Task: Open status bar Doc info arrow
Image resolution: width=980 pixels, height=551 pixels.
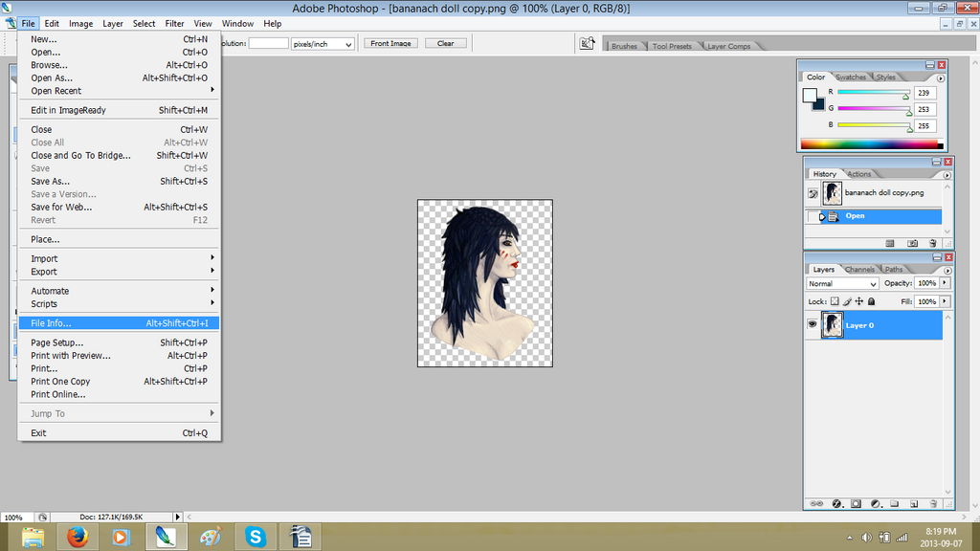Action: click(x=177, y=517)
